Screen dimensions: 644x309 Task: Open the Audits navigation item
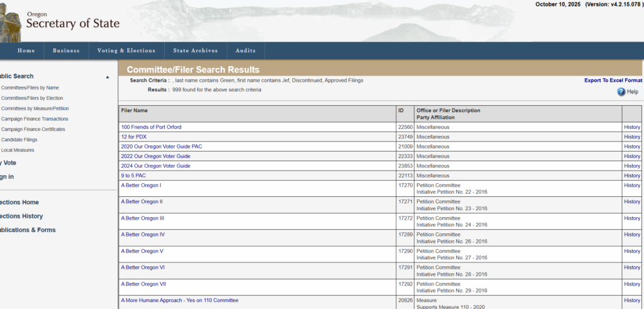pos(245,51)
